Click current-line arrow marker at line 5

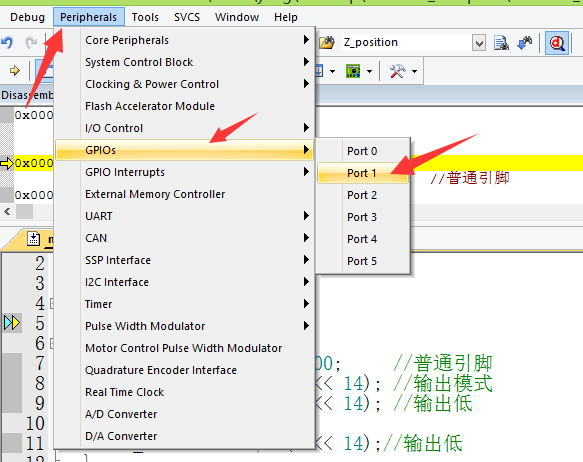coord(12,323)
